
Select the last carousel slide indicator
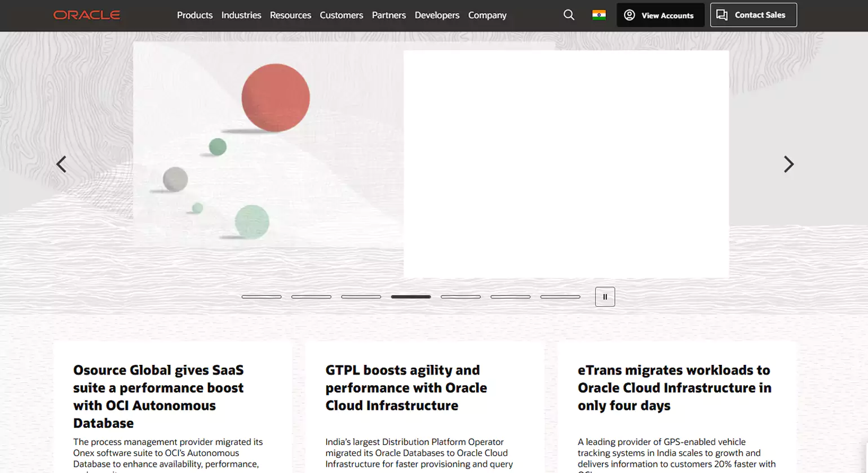click(x=560, y=297)
